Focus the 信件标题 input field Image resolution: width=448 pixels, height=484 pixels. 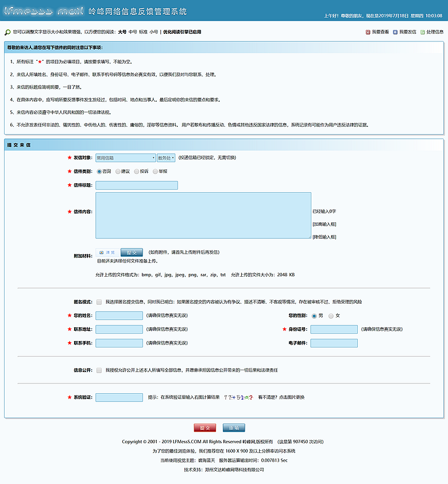point(137,185)
